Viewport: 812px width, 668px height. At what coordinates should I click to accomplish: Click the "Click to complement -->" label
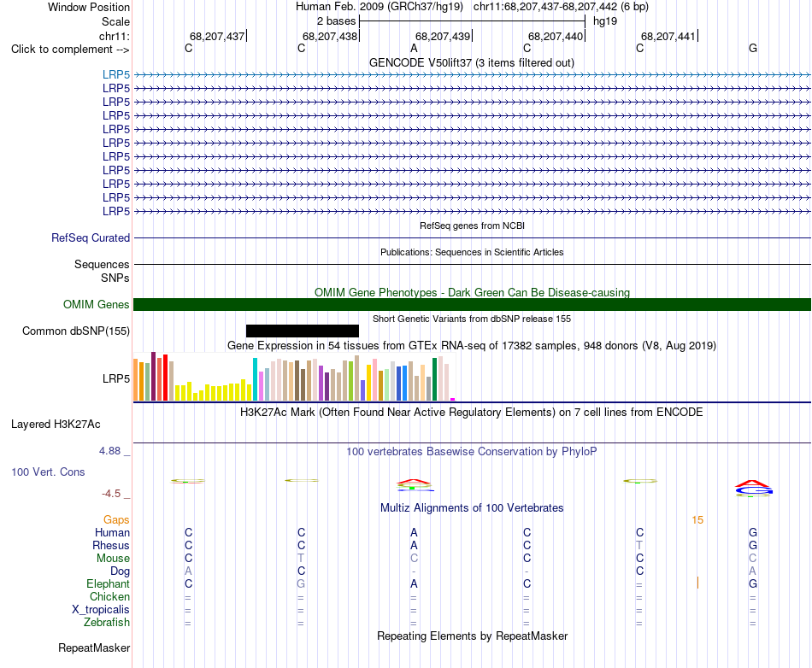pyautogui.click(x=70, y=50)
